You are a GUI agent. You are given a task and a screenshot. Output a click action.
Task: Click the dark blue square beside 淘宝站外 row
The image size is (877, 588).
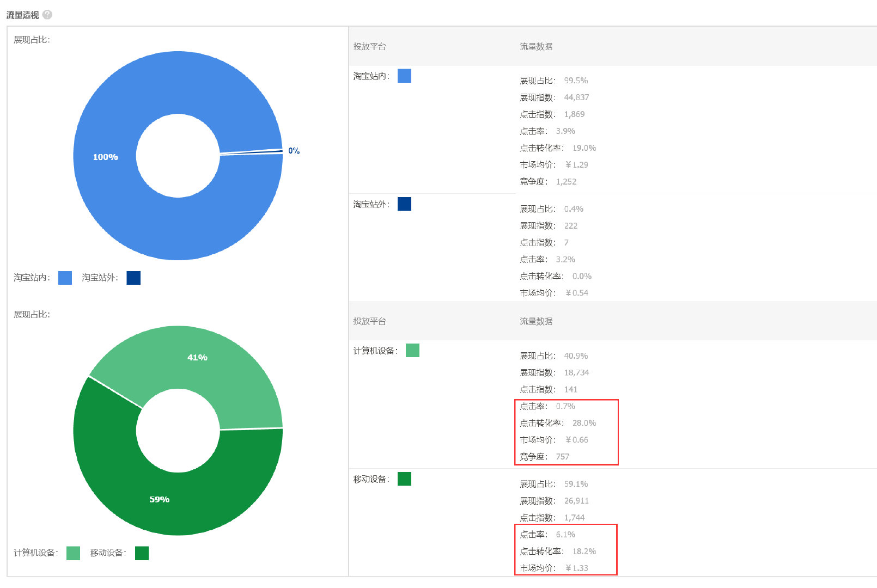click(x=404, y=204)
